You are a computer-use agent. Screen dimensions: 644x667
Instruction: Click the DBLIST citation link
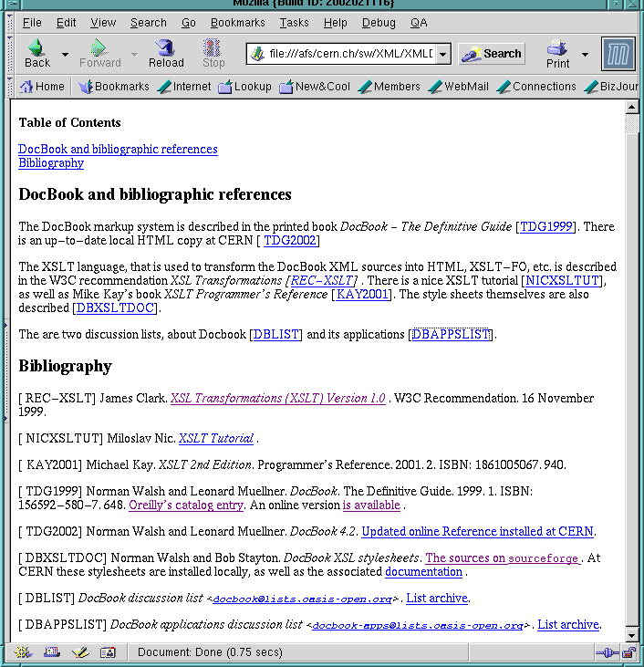276,335
